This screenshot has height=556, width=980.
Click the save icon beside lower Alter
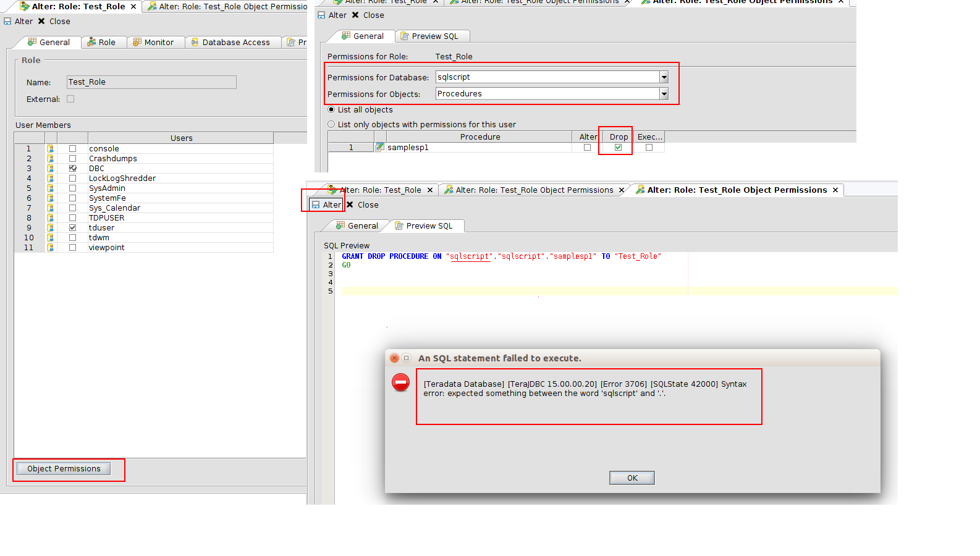click(x=316, y=205)
